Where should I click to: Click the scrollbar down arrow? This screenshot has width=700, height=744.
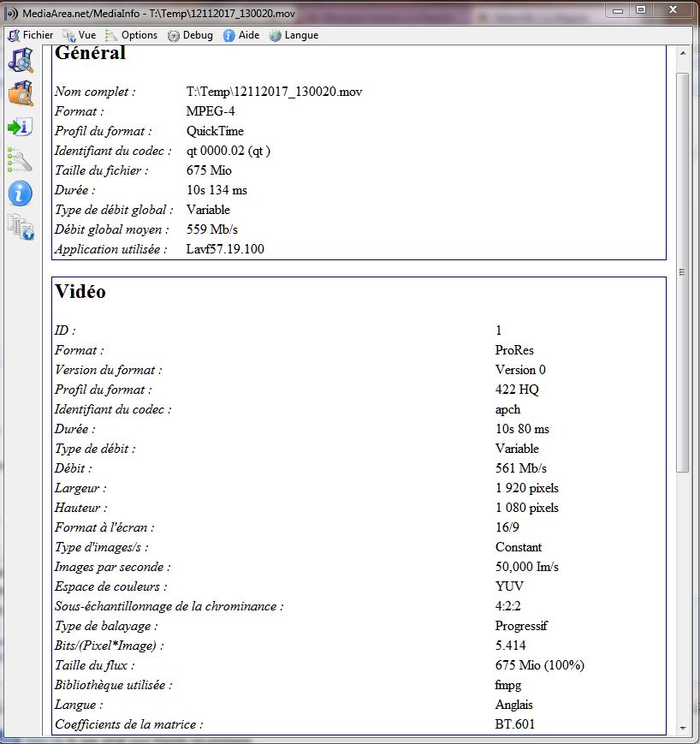click(x=683, y=728)
